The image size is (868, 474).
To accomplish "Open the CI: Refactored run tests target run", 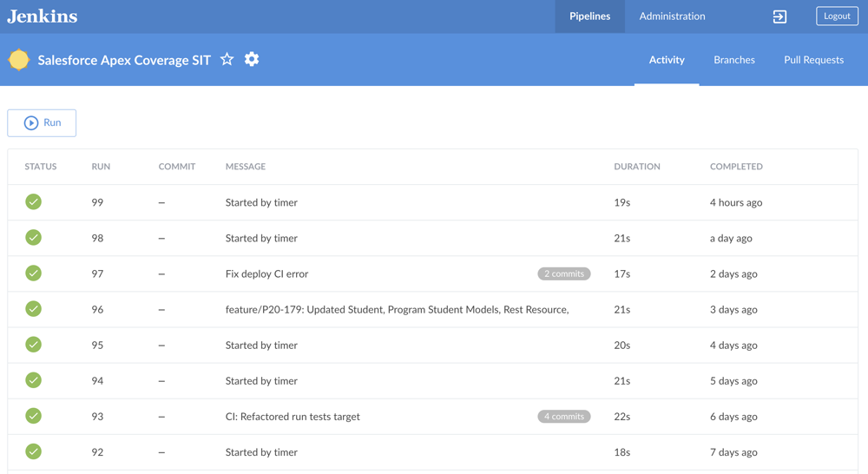I will point(293,417).
